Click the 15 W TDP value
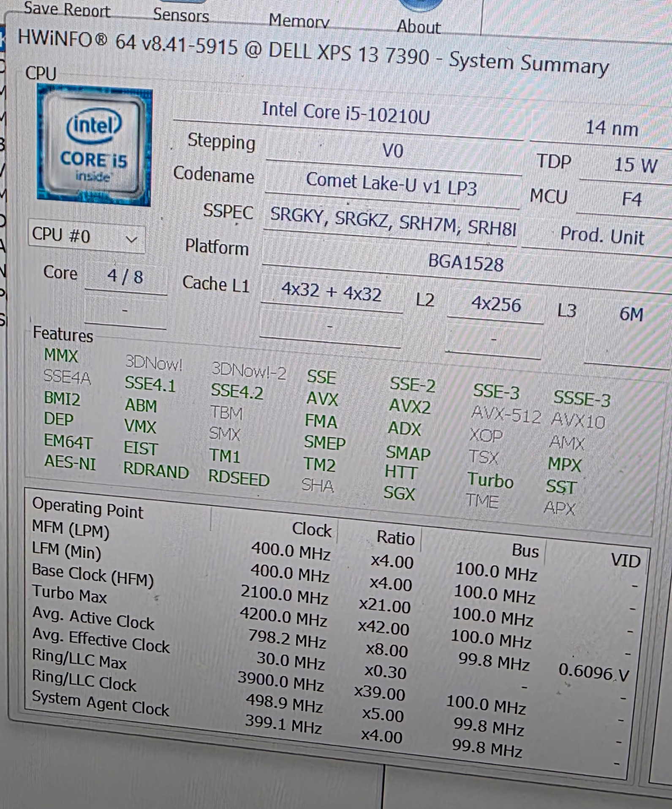Screen dimensions: 672x809 tap(636, 165)
